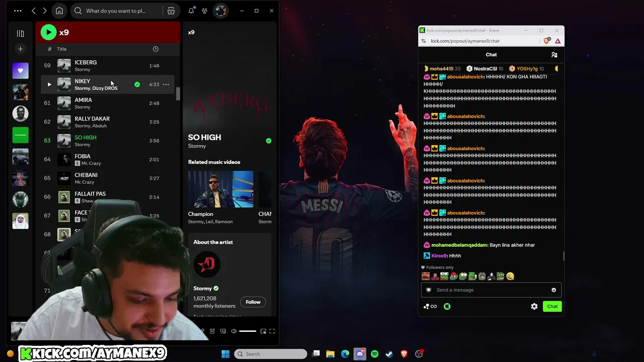Open Brave Shields icon in chat window
Image resolution: width=644 pixels, height=362 pixels.
coord(547,41)
